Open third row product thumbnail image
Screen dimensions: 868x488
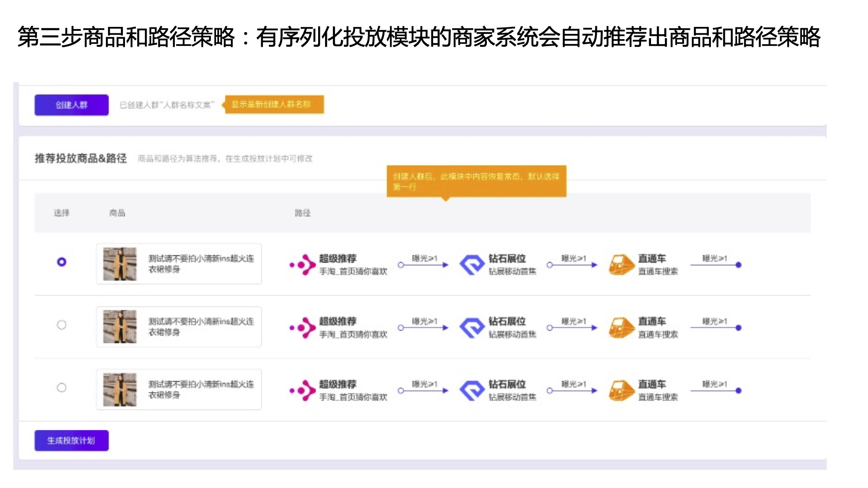[x=120, y=390]
